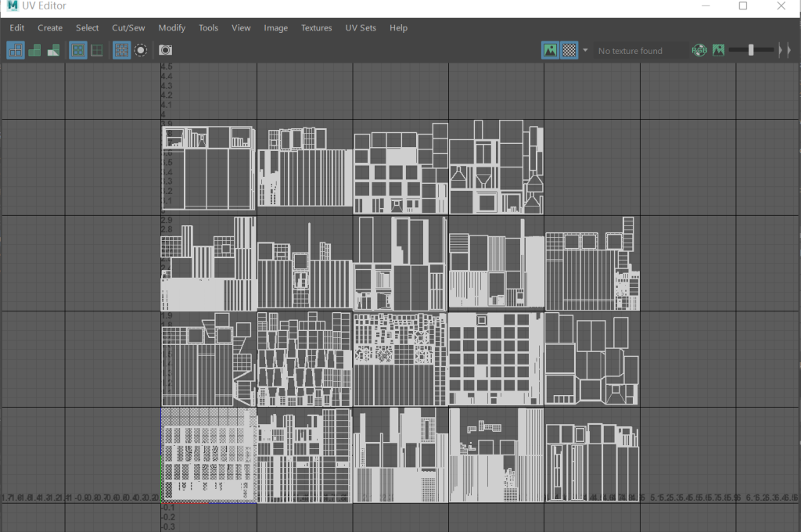The image size is (801, 532).
Task: Toggle the dim image icon
Action: coord(718,50)
